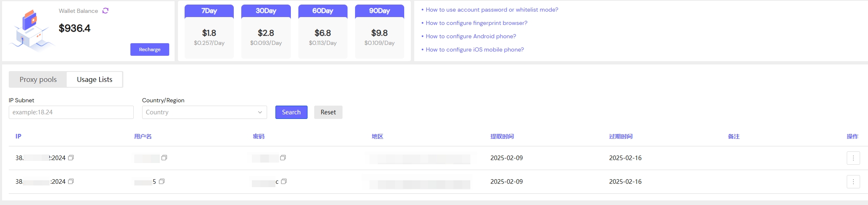
Task: Copy the second row password
Action: coord(284,181)
